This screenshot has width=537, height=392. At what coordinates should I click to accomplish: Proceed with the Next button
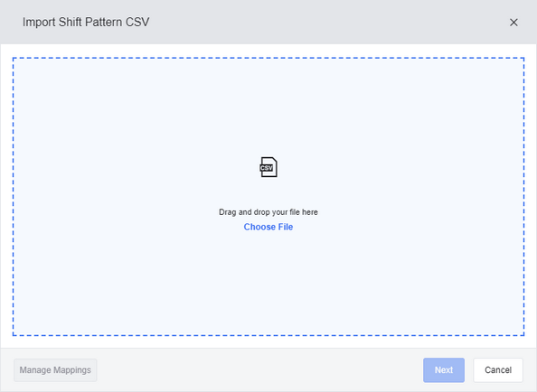[x=444, y=369]
